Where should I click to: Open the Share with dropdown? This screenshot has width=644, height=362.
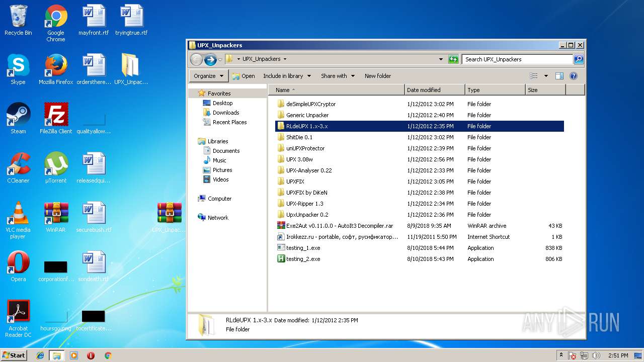pyautogui.click(x=338, y=76)
